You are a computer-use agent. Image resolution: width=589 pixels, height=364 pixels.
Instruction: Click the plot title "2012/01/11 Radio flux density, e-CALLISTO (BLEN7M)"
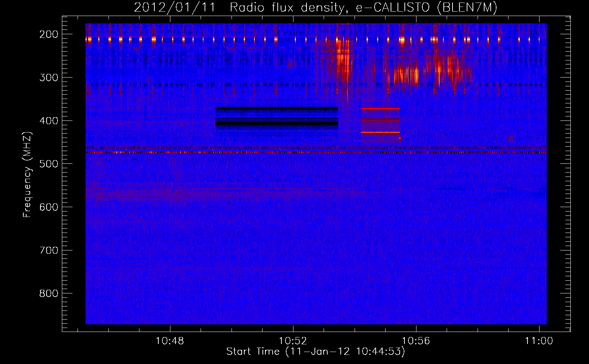pyautogui.click(x=316, y=8)
